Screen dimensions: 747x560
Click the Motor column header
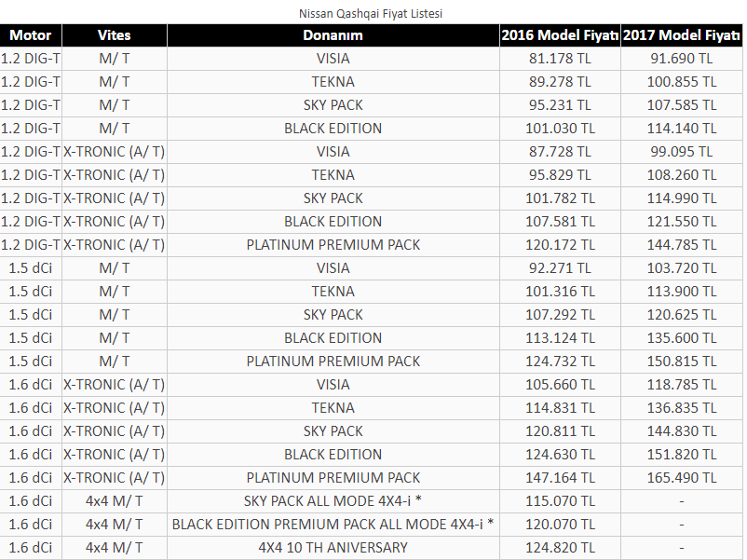31,35
